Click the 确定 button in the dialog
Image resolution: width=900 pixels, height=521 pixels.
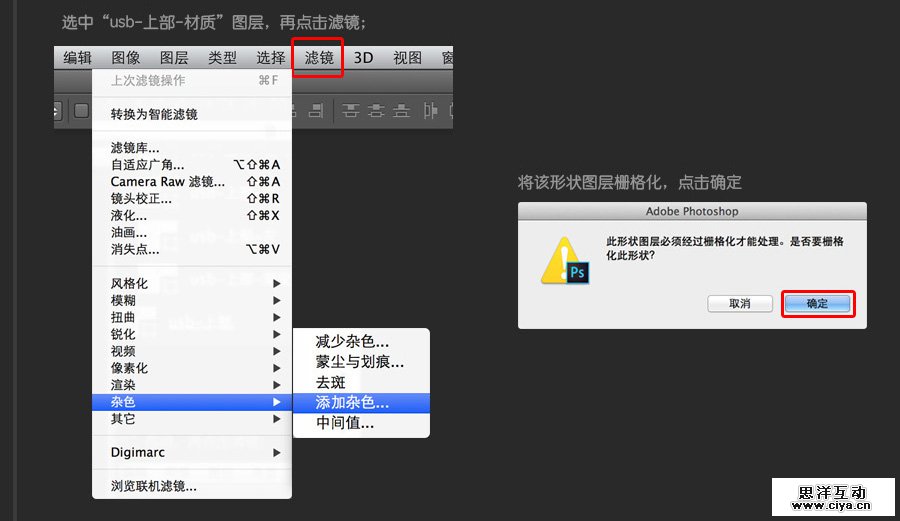817,304
